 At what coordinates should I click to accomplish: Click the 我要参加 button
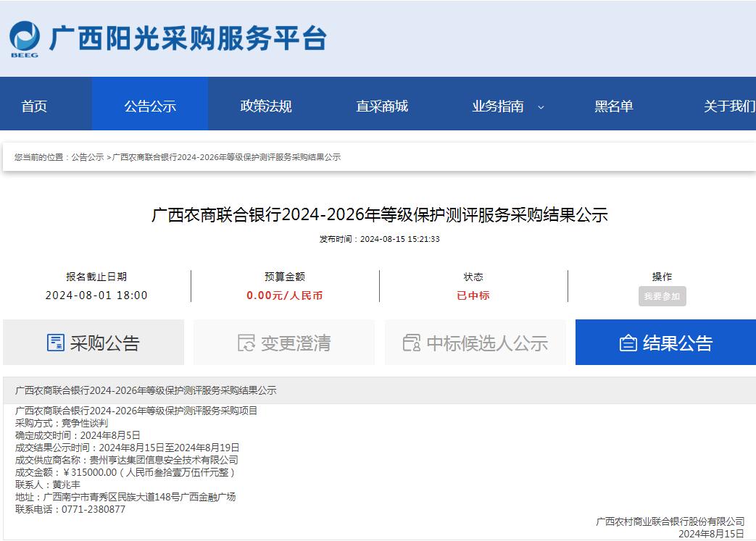click(662, 296)
